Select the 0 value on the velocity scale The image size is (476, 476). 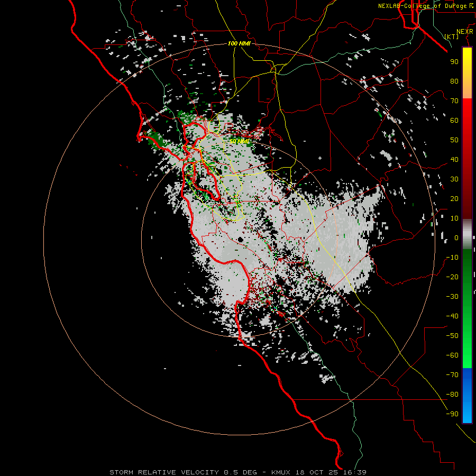pos(456,237)
